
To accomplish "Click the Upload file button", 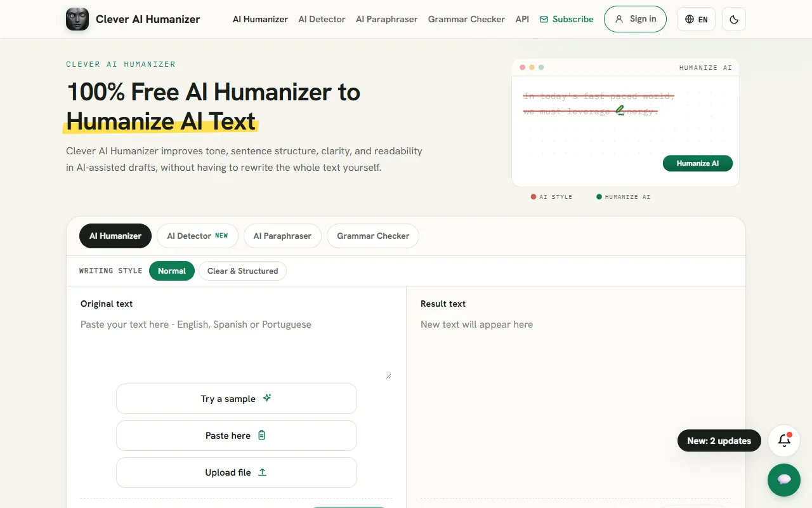I will point(236,472).
